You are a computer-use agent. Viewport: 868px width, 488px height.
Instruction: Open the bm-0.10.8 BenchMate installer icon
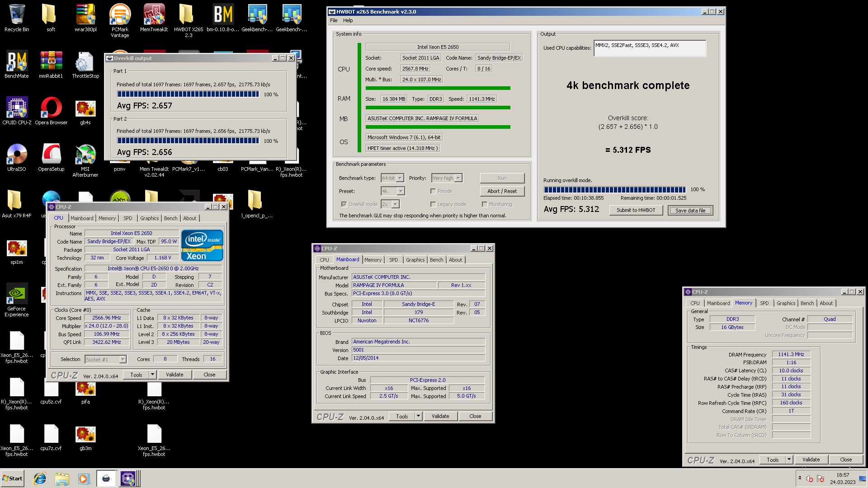click(223, 18)
